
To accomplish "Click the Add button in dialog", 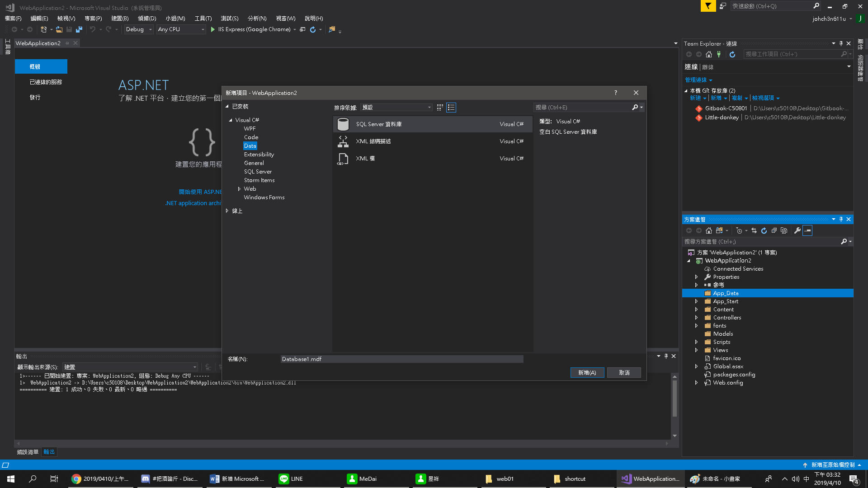I will click(x=587, y=373).
